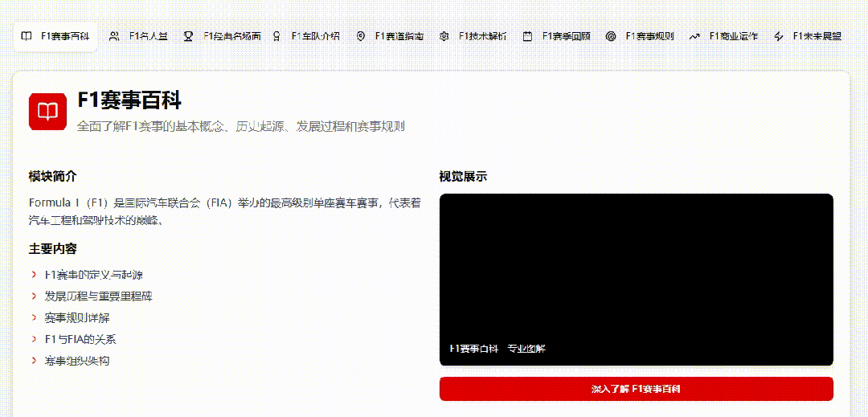Image resolution: width=868 pixels, height=417 pixels.
Task: Switch to F1商业运作 tab
Action: [x=724, y=36]
